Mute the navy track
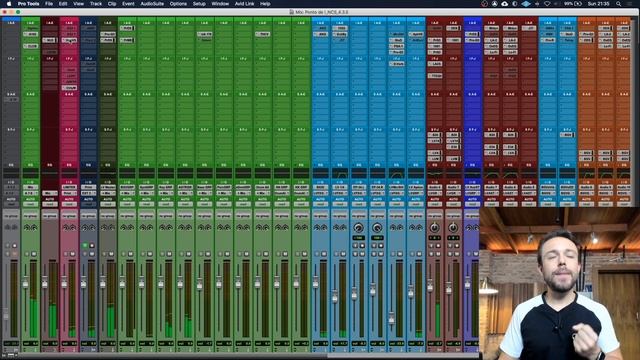 [x=92, y=254]
